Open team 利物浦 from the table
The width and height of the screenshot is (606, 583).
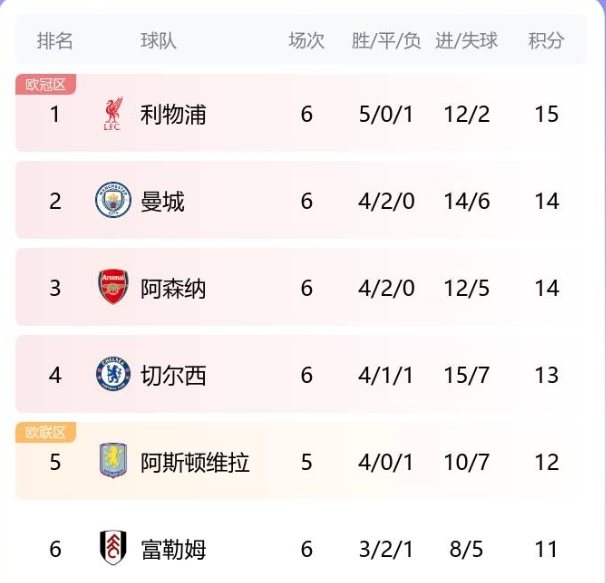pyautogui.click(x=173, y=114)
